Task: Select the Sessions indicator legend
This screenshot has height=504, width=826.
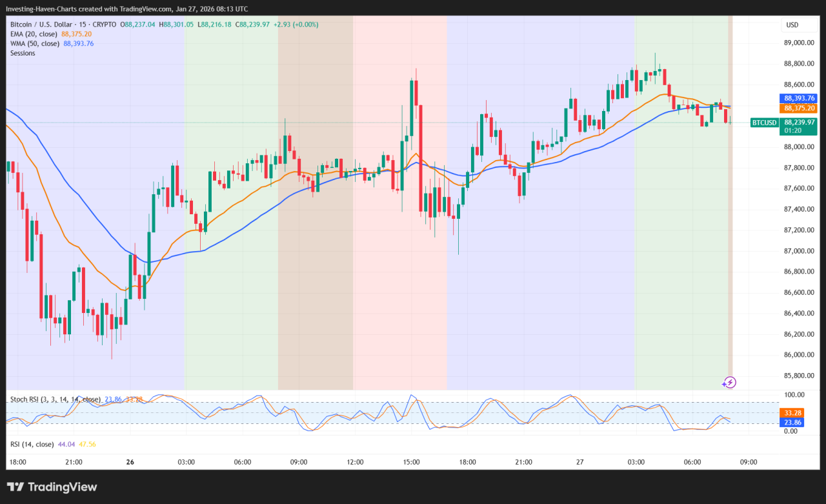Action: 23,53
